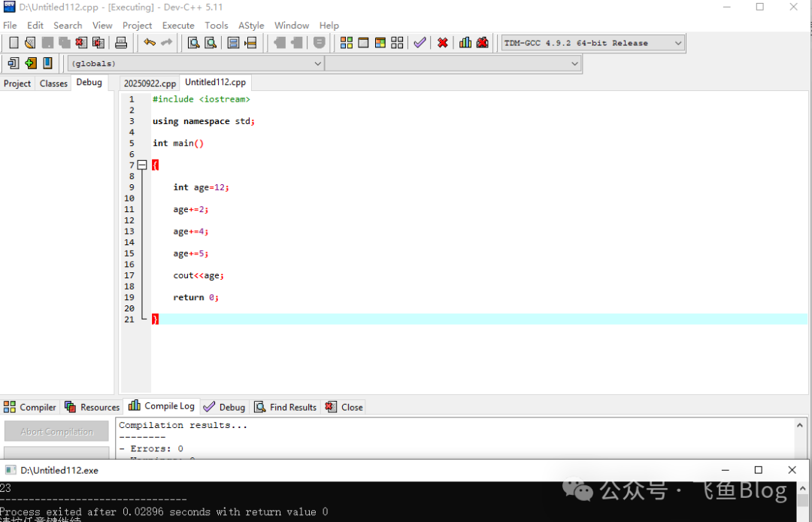Click the Goto Bookmark toolbar icon

tap(47, 63)
